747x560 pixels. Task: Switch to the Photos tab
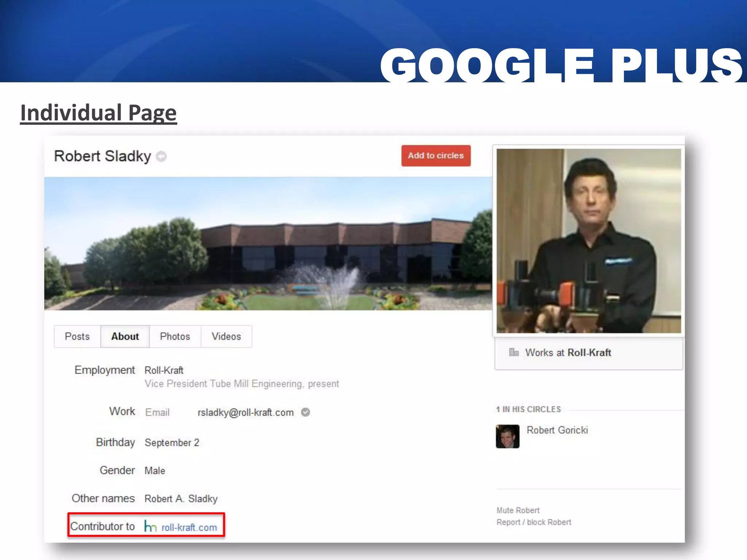click(x=175, y=337)
